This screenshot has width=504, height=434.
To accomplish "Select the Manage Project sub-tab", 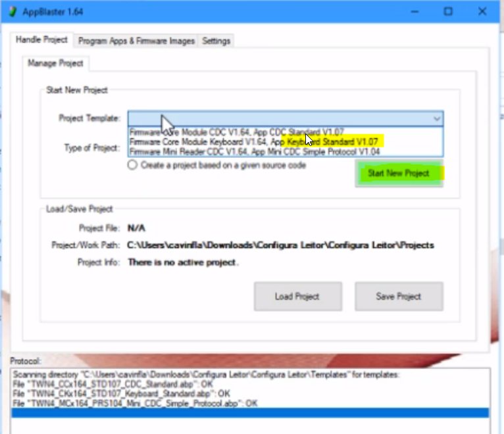I will [55, 64].
